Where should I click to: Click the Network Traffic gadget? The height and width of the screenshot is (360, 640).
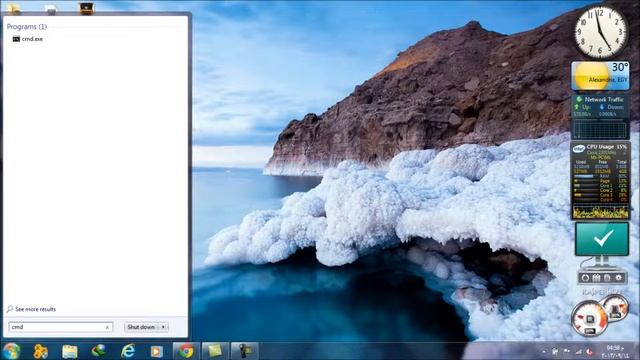(x=600, y=117)
